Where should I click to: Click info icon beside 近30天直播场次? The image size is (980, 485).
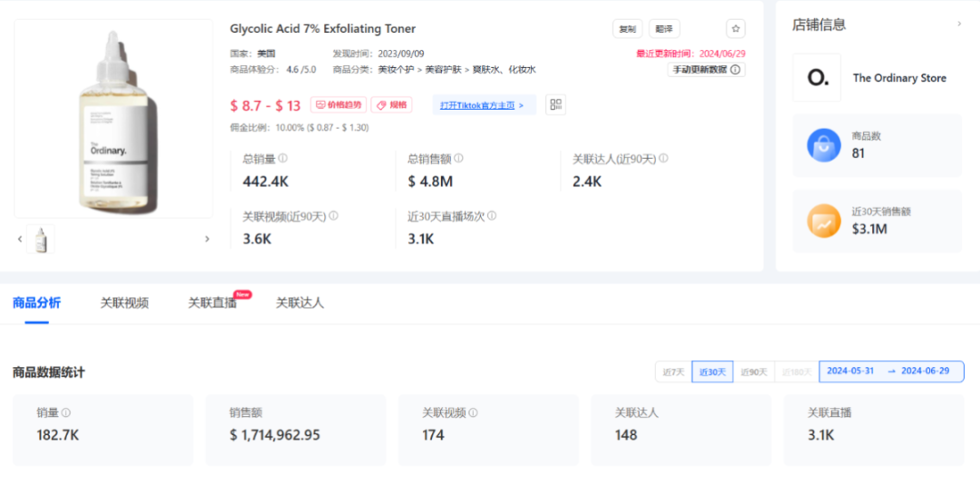point(492,216)
